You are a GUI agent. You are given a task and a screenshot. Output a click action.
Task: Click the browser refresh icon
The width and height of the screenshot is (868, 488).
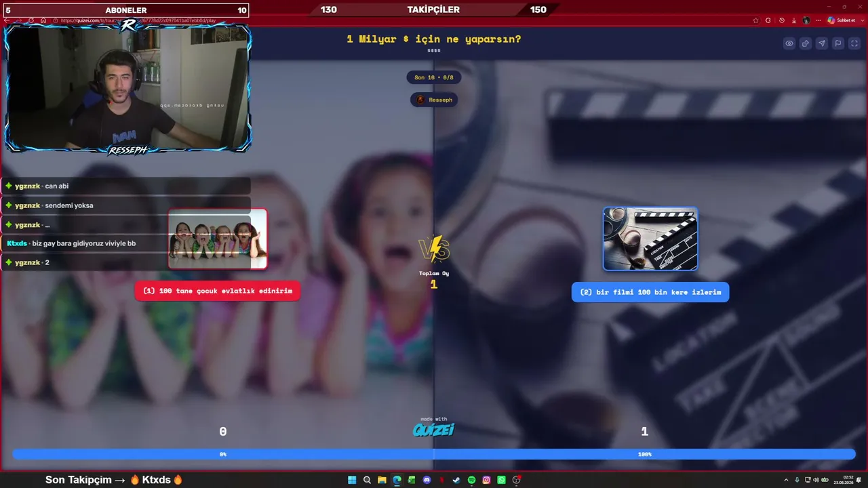31,20
